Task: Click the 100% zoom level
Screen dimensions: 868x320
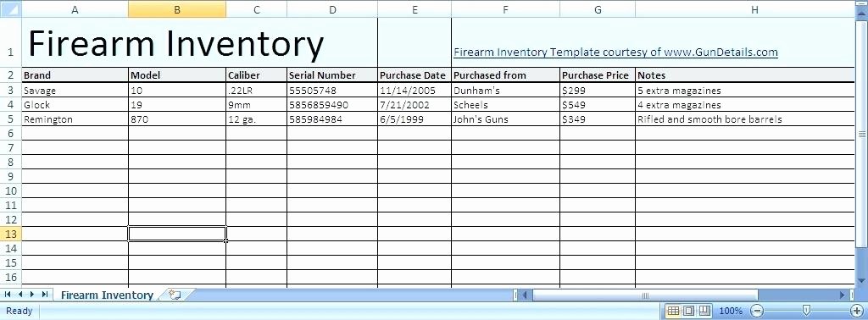Action: tap(731, 311)
